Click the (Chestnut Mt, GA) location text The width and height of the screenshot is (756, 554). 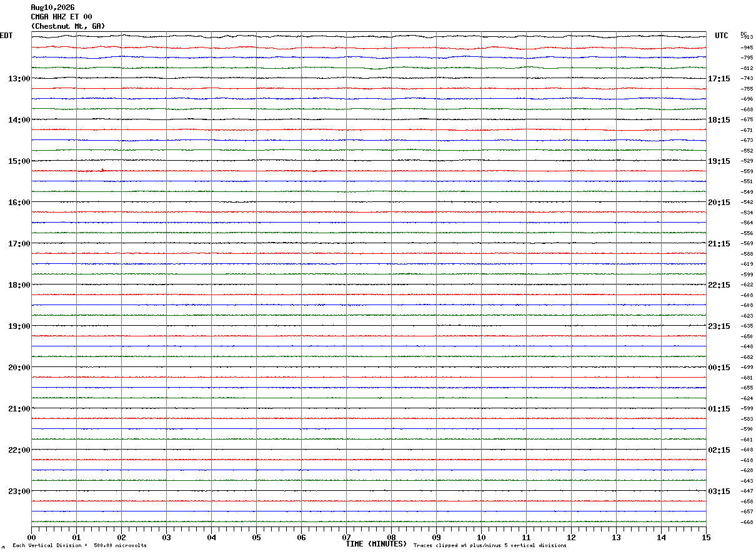click(x=68, y=26)
